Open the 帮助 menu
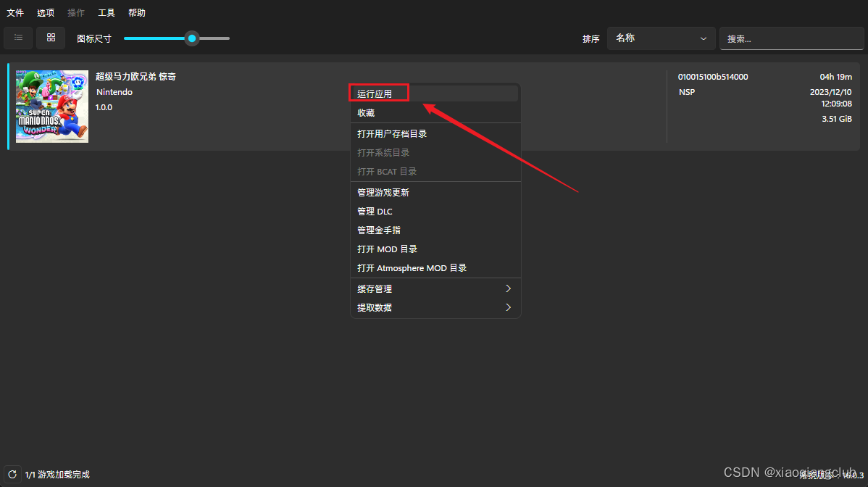The width and height of the screenshot is (868, 487). pos(137,13)
